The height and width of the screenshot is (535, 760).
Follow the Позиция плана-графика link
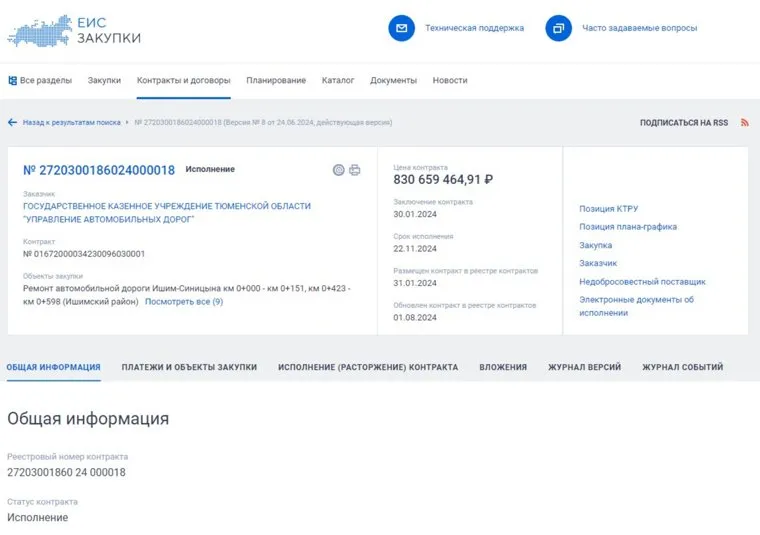627,227
